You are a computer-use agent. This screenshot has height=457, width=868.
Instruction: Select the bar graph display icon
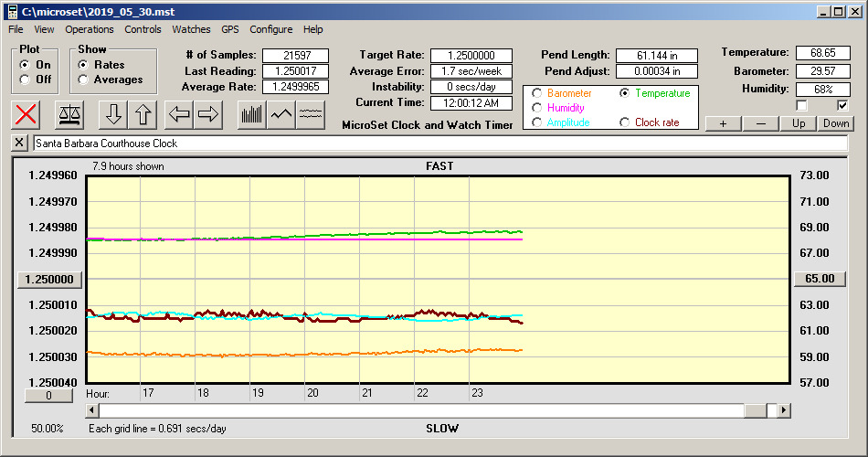click(252, 114)
